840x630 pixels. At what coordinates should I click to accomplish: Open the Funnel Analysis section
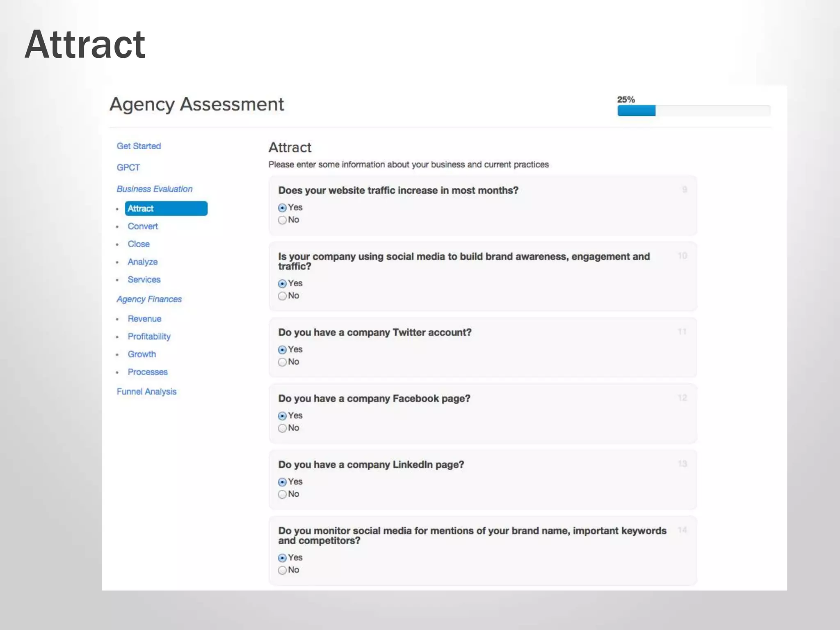click(146, 392)
